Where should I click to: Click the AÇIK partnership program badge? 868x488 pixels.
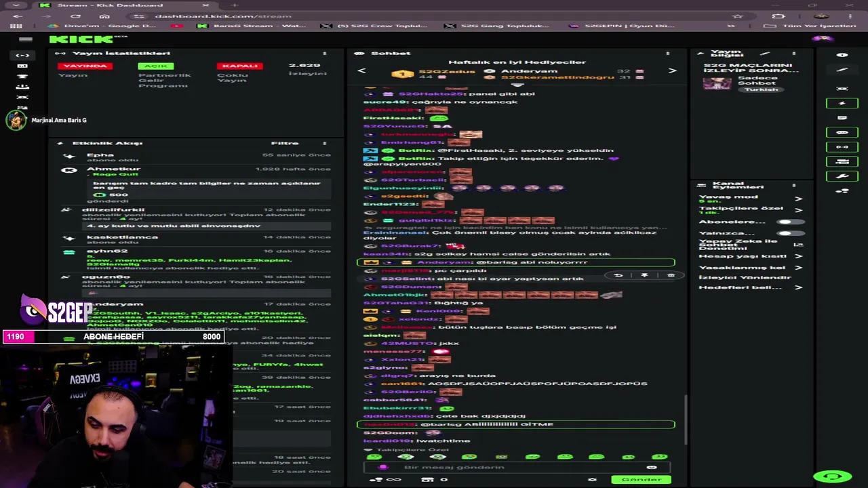pos(156,66)
